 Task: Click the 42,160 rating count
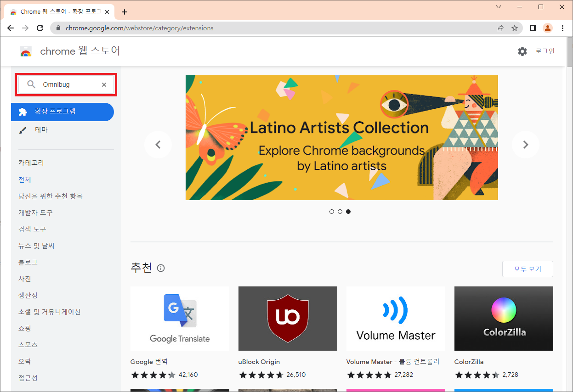(188, 375)
